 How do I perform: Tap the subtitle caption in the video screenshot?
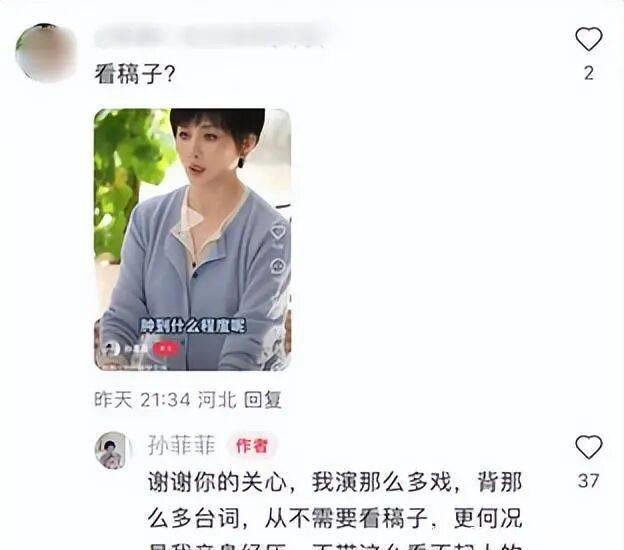pos(193,326)
